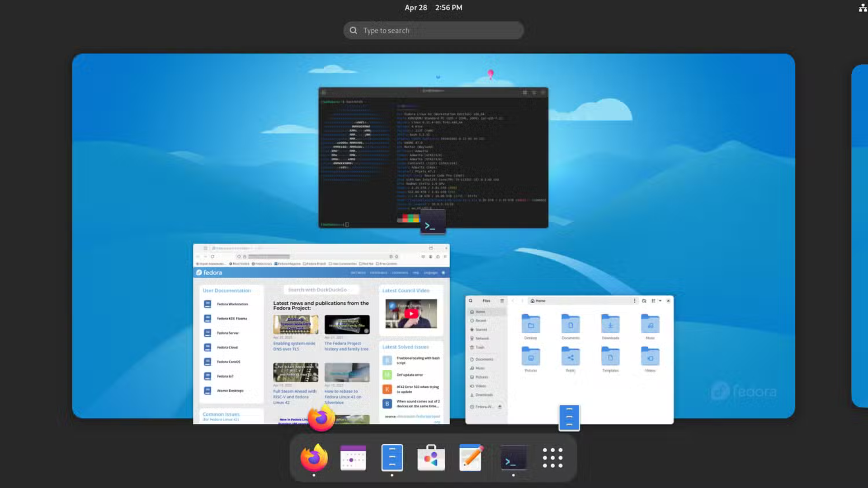Open Text Editor from the dock
Screen dimensions: 868x488
[470, 458]
